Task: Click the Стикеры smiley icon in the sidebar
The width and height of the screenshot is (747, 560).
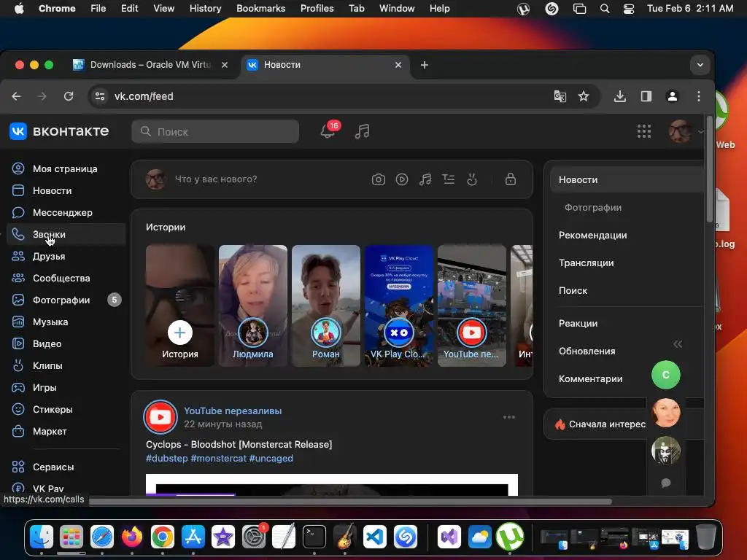Action: point(18,410)
